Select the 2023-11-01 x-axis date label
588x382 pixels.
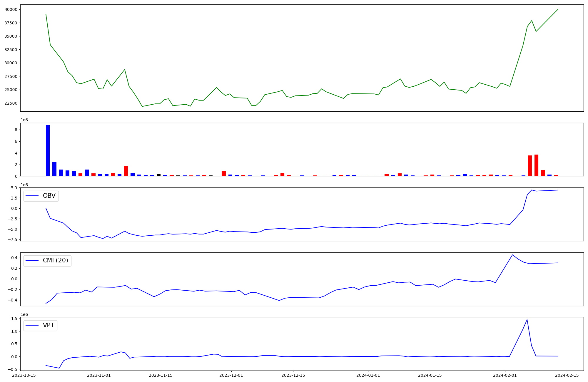coord(99,375)
